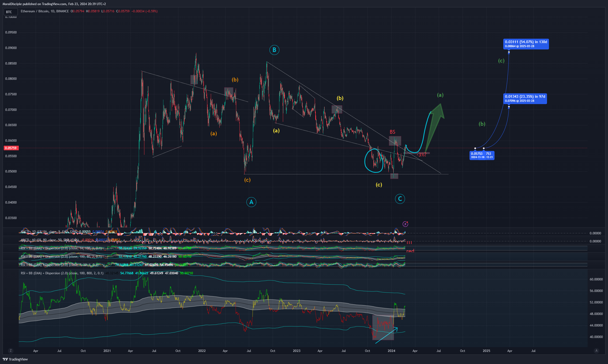608x364 pixels.
Task: Click the 0.05000 price axis label
Action: point(11,171)
